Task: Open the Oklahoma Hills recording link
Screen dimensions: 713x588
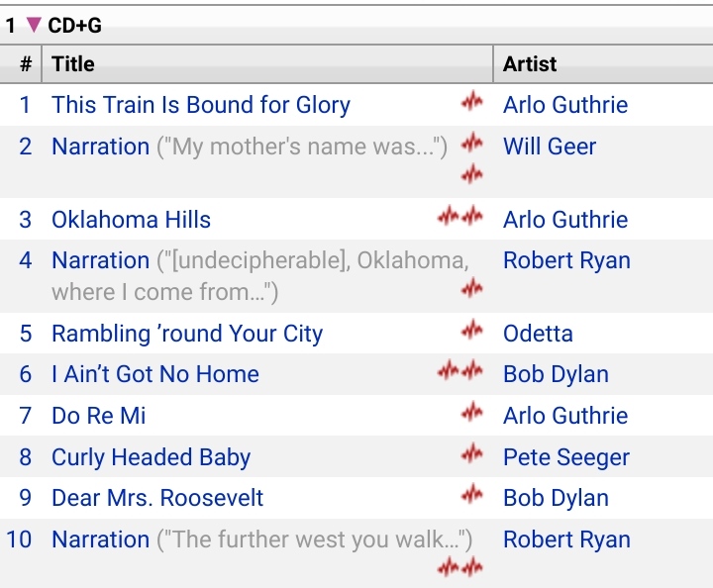Action: [x=131, y=220]
